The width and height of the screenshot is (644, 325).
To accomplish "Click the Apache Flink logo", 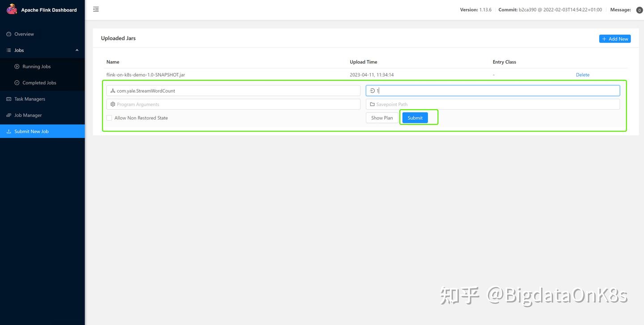I will click(12, 9).
